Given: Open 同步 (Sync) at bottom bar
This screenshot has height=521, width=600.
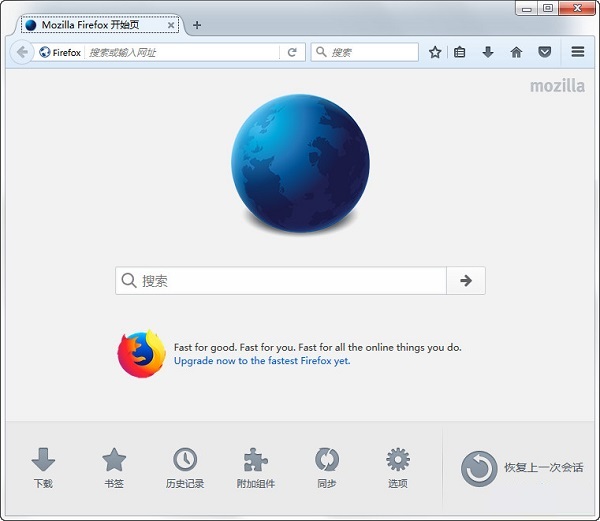Looking at the screenshot, I should point(327,467).
